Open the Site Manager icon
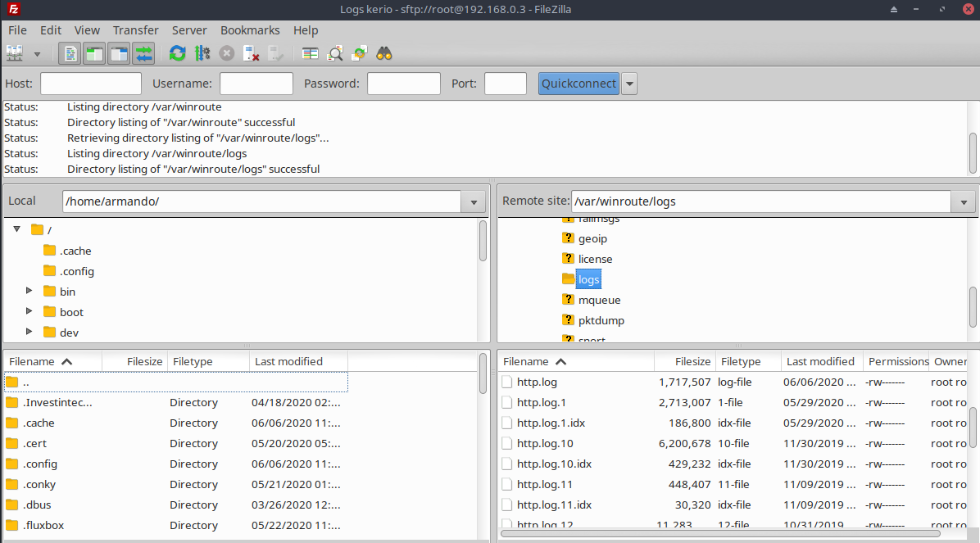Image resolution: width=980 pixels, height=543 pixels. [x=15, y=54]
